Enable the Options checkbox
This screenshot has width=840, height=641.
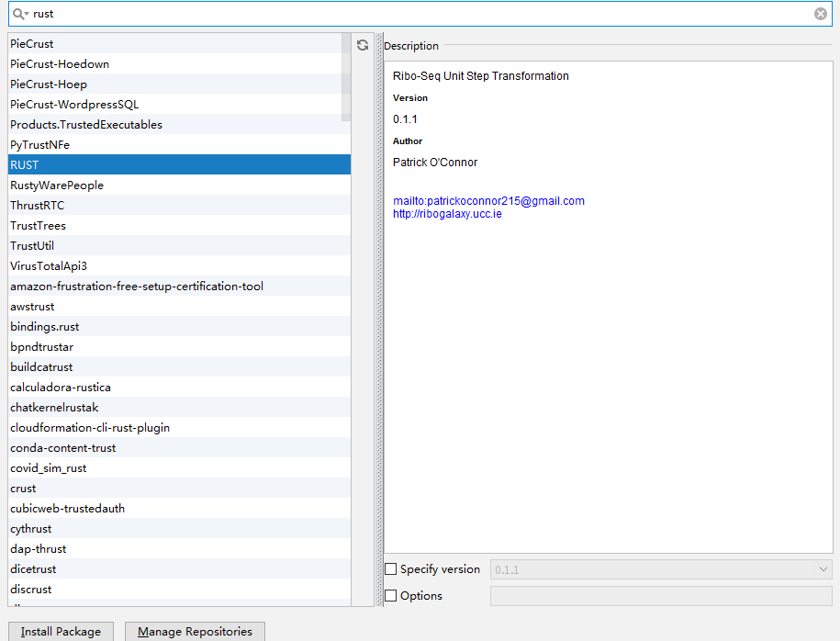pyautogui.click(x=391, y=595)
